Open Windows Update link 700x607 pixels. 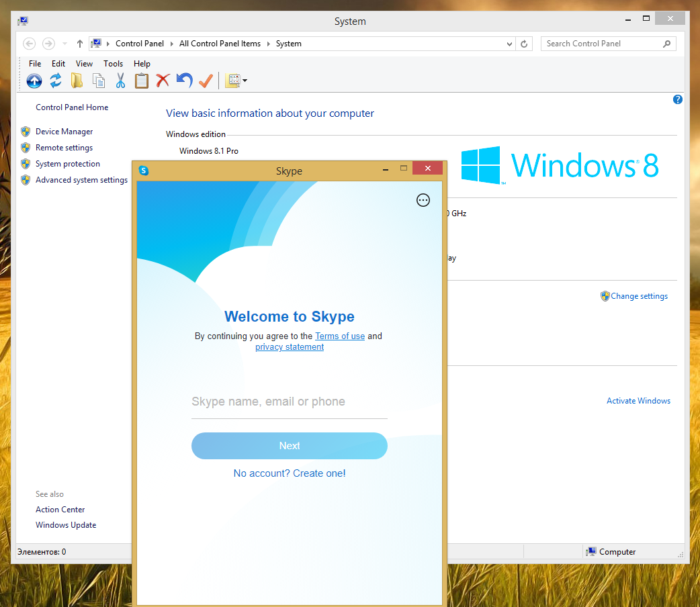click(x=66, y=525)
